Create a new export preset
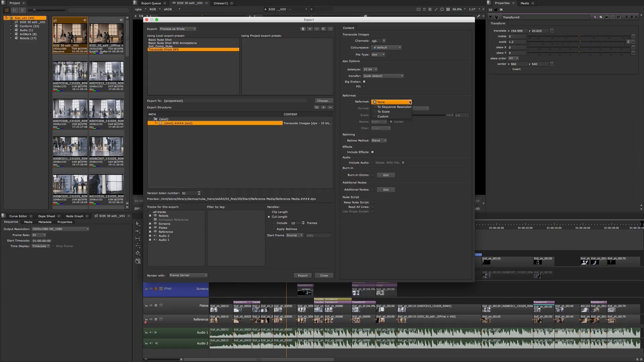This screenshot has height=362, width=644. pyautogui.click(x=310, y=29)
